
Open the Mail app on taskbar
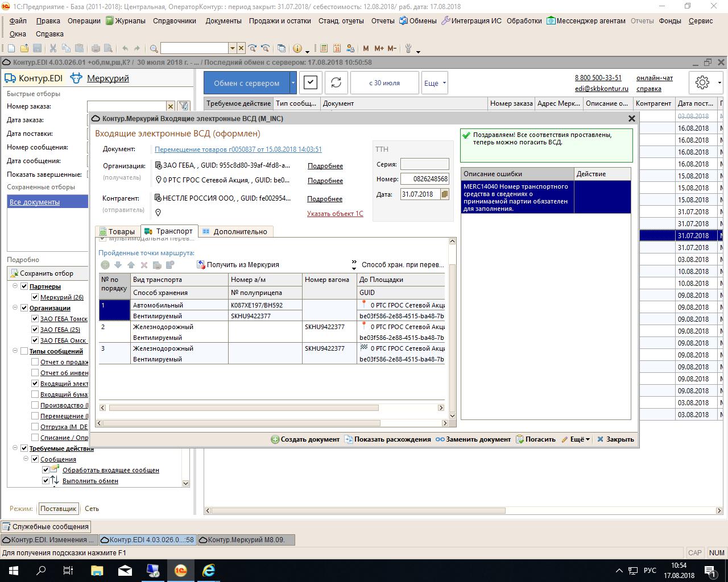pyautogui.click(x=125, y=570)
